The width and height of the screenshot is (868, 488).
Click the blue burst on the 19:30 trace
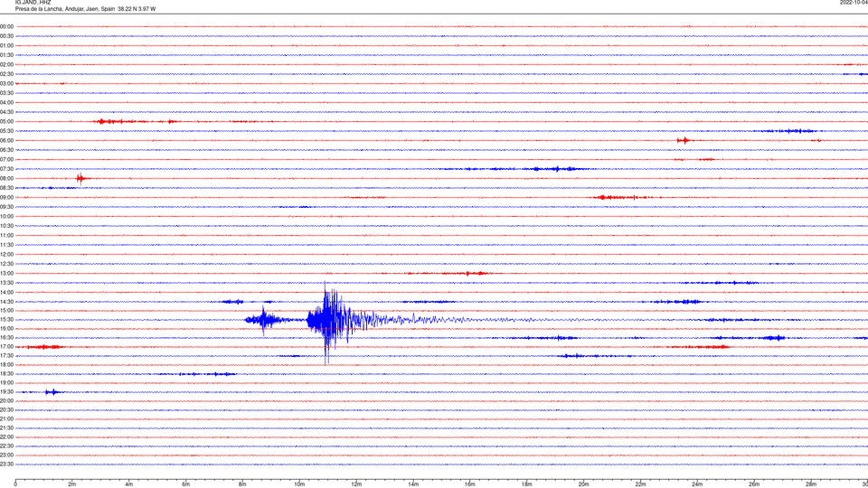click(x=52, y=391)
